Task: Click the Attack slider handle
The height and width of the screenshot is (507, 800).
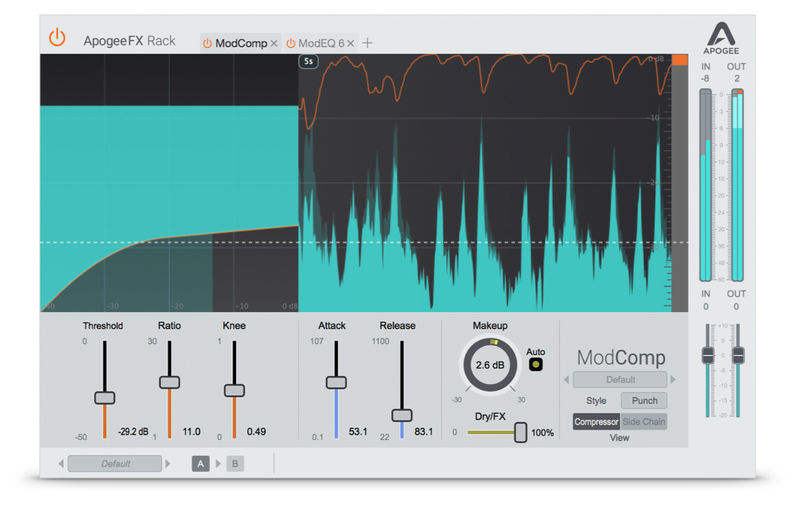Action: 336,383
